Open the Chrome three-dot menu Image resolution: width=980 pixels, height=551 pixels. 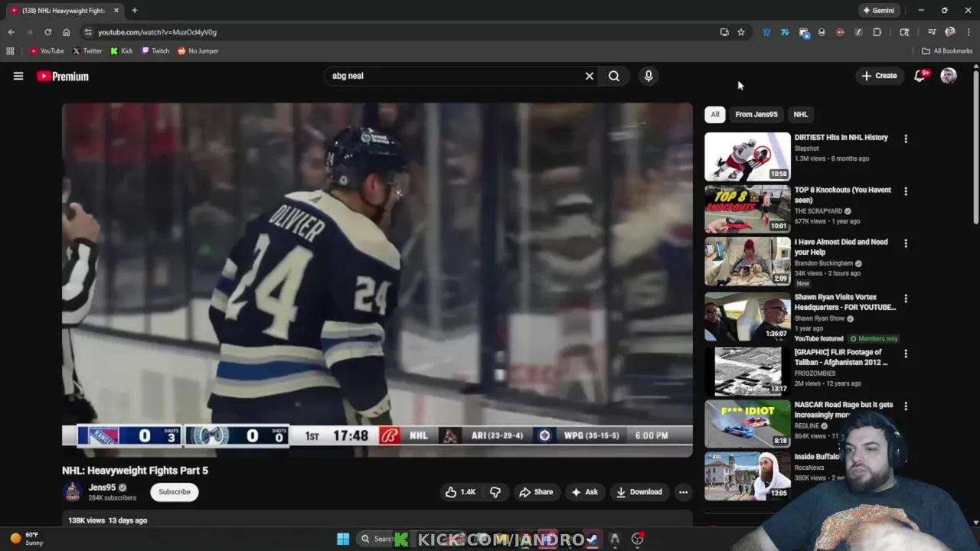(x=969, y=32)
